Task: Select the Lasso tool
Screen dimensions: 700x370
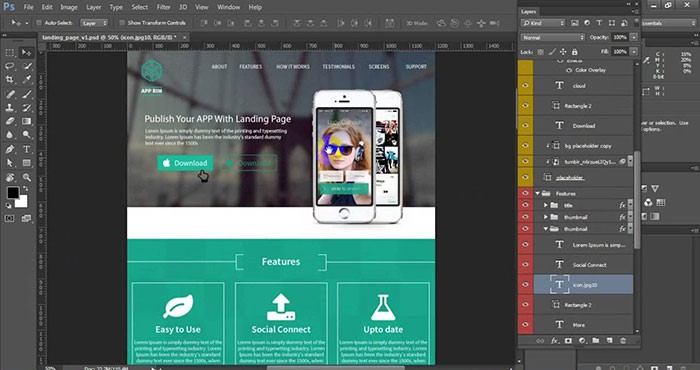Action: [9, 66]
